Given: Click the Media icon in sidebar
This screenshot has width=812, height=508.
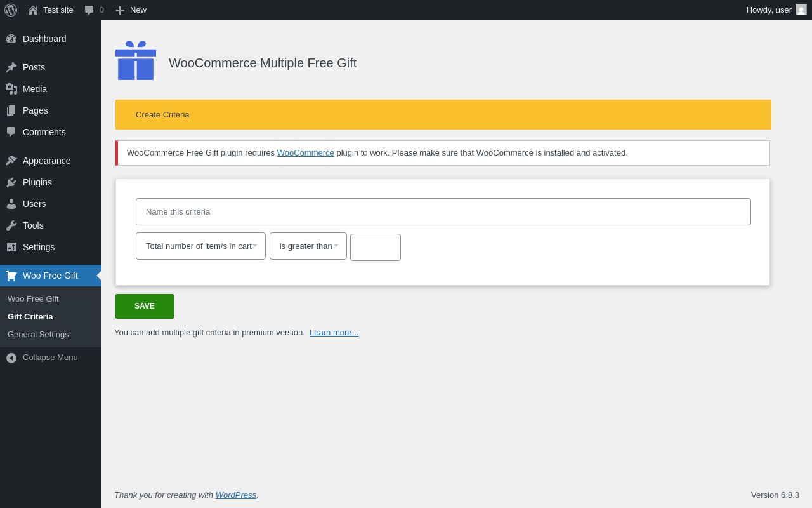Looking at the screenshot, I should pos(11,89).
